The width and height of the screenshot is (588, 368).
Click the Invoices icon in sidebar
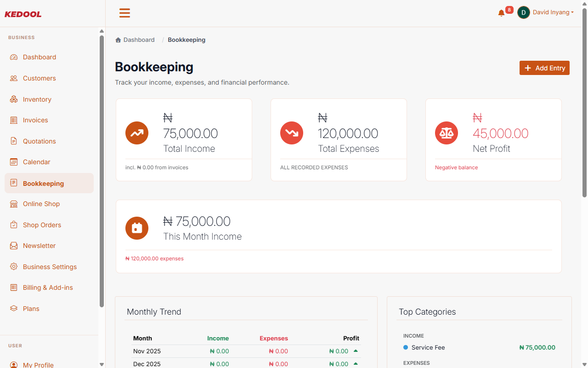coord(14,120)
